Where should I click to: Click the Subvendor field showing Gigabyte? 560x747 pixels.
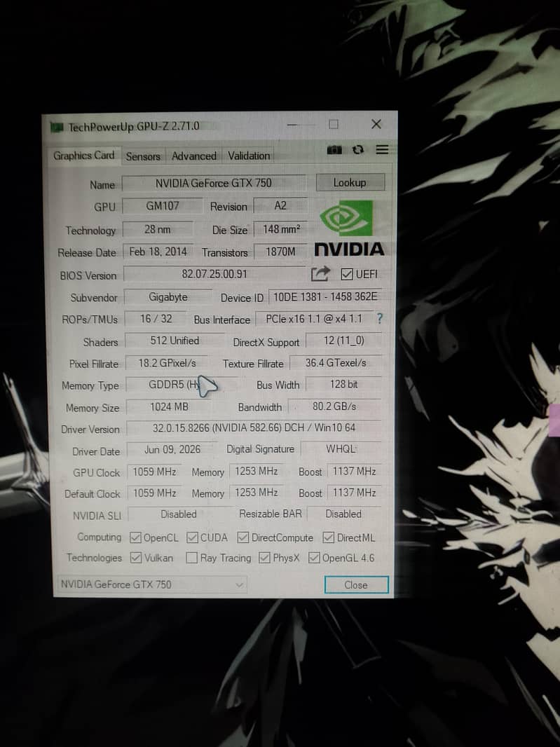pyautogui.click(x=168, y=297)
